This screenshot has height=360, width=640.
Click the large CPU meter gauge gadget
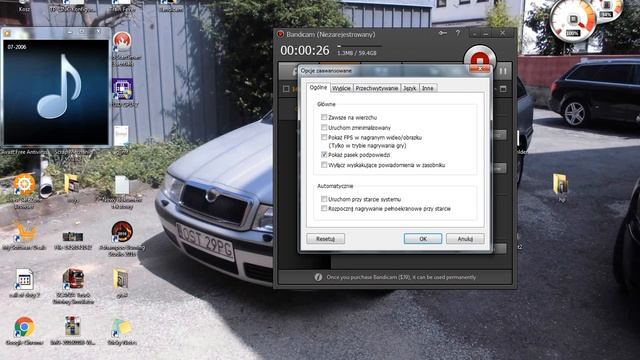click(572, 19)
